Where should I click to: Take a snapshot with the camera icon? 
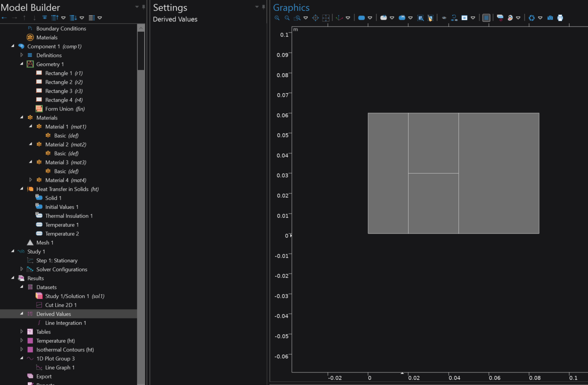[x=550, y=18]
